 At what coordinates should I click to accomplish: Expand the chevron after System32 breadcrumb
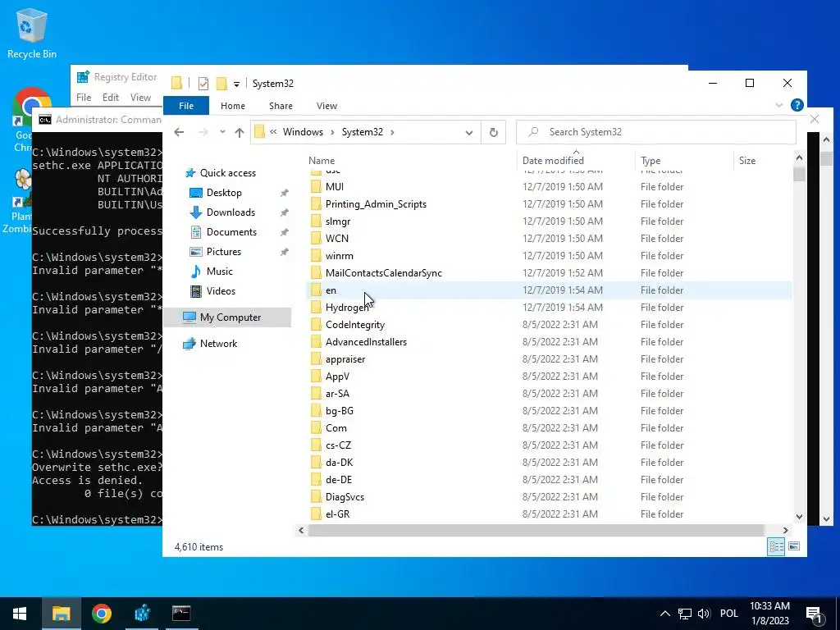point(392,132)
